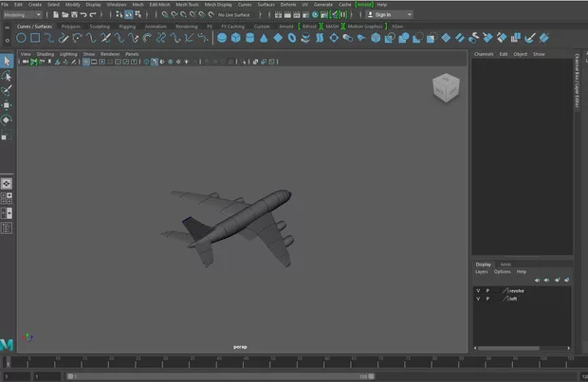This screenshot has width=588, height=382.
Task: Create a polygon cube from the shelf
Action: (x=234, y=38)
